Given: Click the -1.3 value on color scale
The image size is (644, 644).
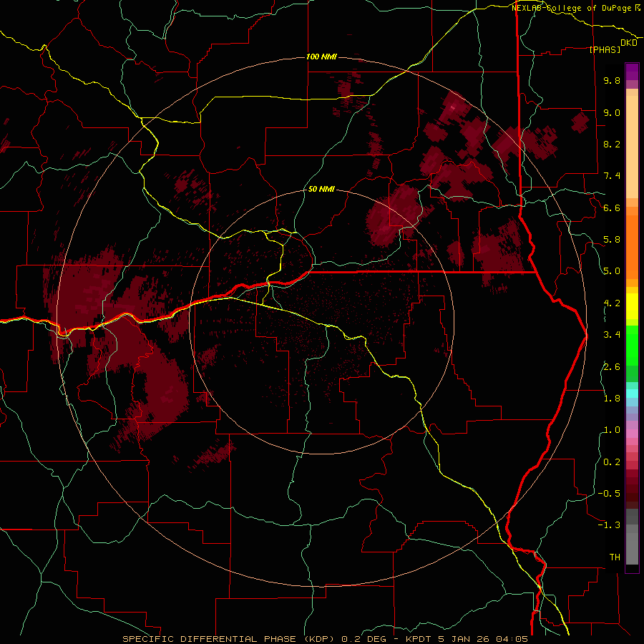Looking at the screenshot, I should pos(609,525).
